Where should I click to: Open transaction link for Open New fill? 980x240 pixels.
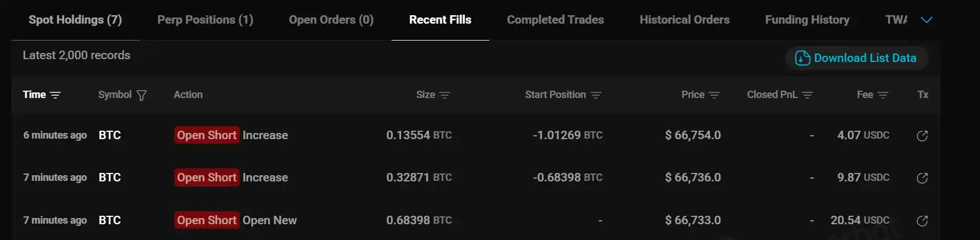click(922, 221)
